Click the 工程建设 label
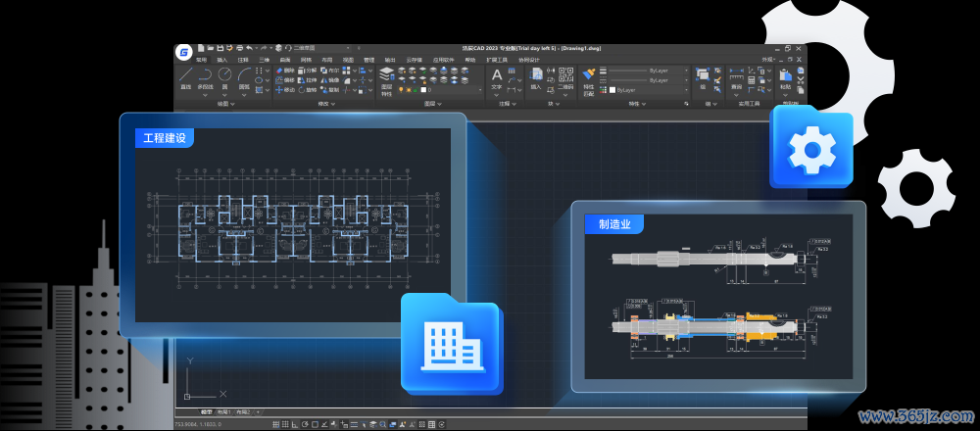 (164, 137)
